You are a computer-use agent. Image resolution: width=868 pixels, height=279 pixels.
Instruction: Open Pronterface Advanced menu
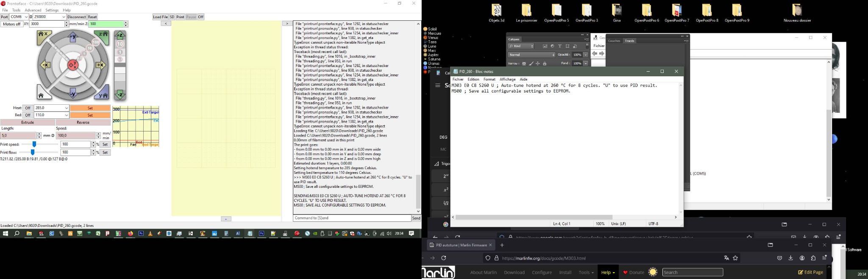[x=33, y=10]
